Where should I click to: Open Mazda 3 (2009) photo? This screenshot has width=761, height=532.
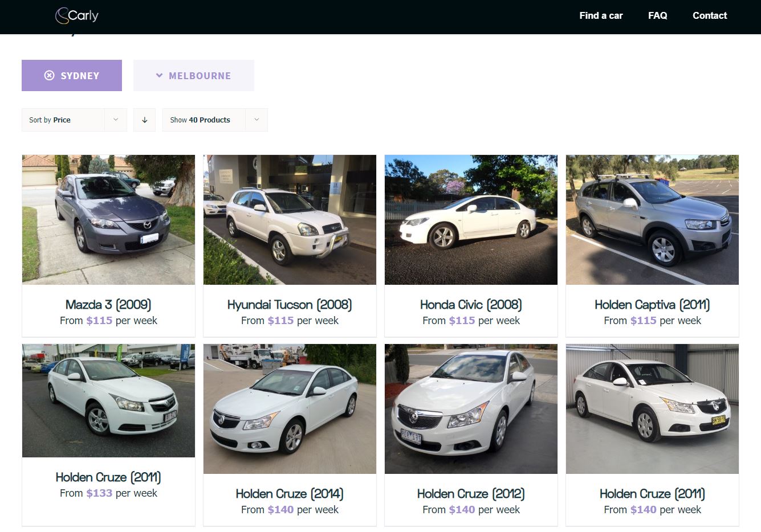pyautogui.click(x=108, y=219)
